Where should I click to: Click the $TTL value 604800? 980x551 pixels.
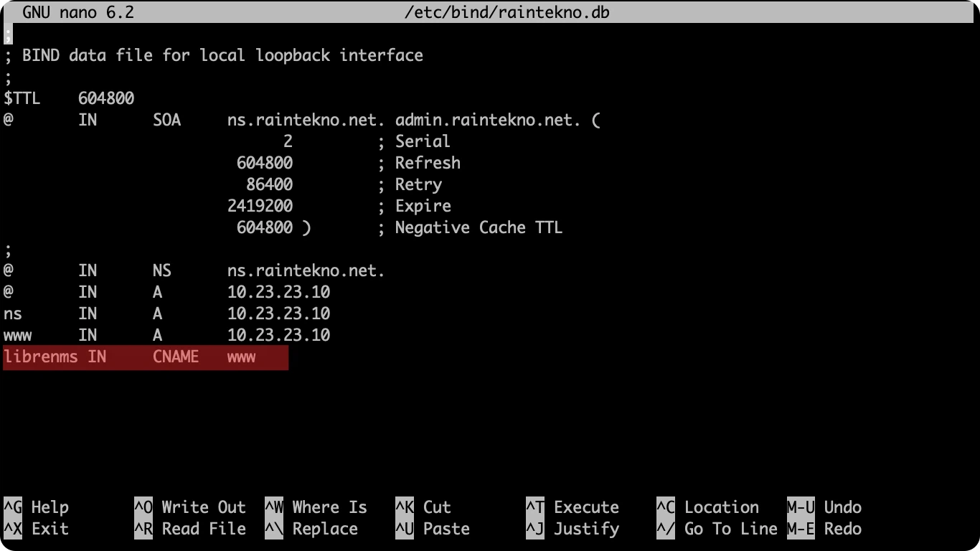coord(106,98)
